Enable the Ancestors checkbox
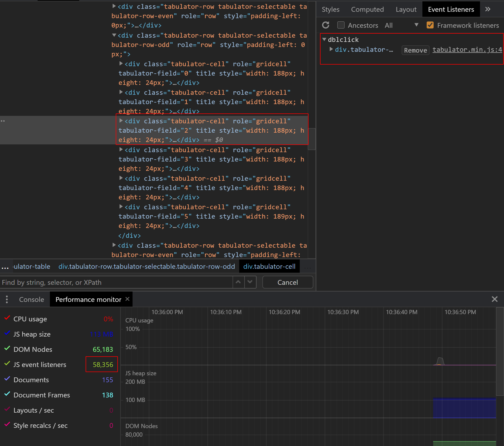Viewport: 504px width, 446px height. click(341, 25)
